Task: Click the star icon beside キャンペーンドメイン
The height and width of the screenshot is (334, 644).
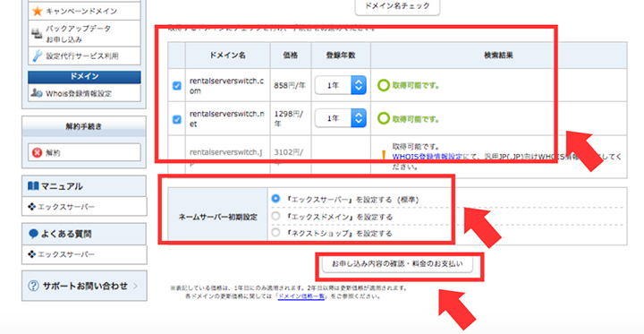Action: click(38, 11)
